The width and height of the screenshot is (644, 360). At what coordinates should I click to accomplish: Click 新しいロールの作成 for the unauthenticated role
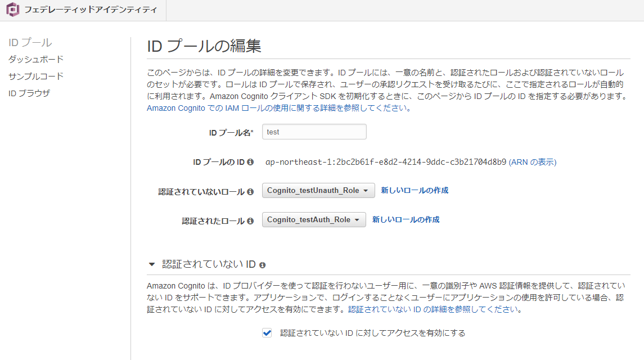point(415,190)
